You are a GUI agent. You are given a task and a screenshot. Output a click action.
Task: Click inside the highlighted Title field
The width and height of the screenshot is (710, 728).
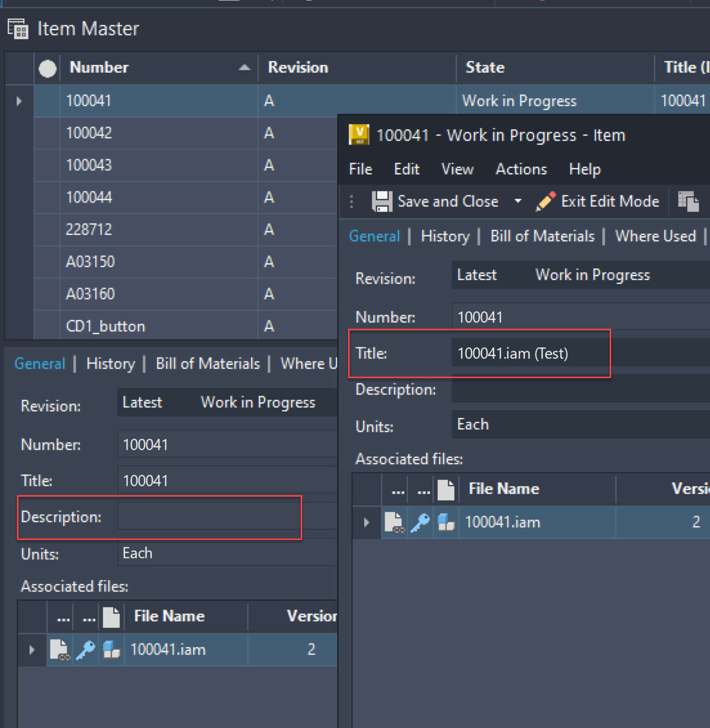coord(530,353)
